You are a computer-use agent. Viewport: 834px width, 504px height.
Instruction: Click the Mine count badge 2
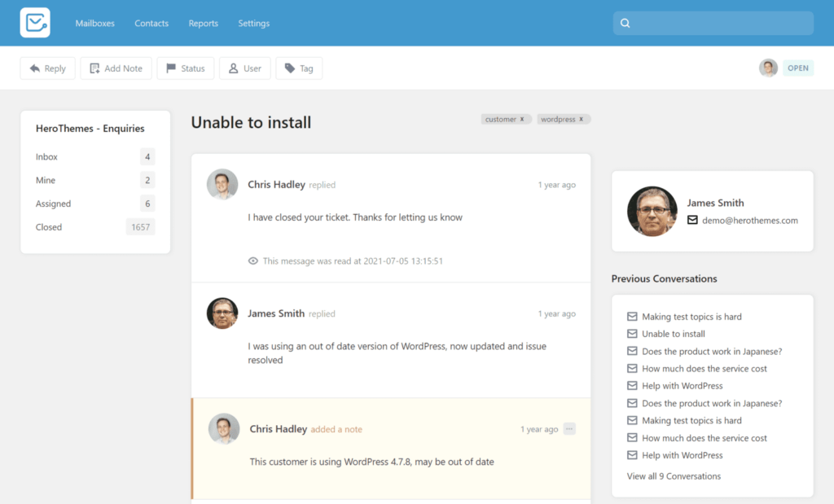(x=147, y=180)
